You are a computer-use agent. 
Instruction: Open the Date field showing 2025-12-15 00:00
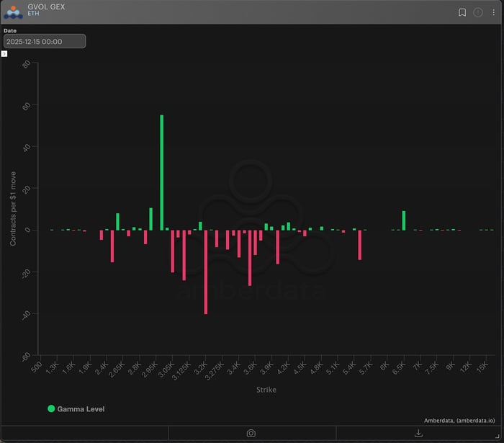coord(45,42)
